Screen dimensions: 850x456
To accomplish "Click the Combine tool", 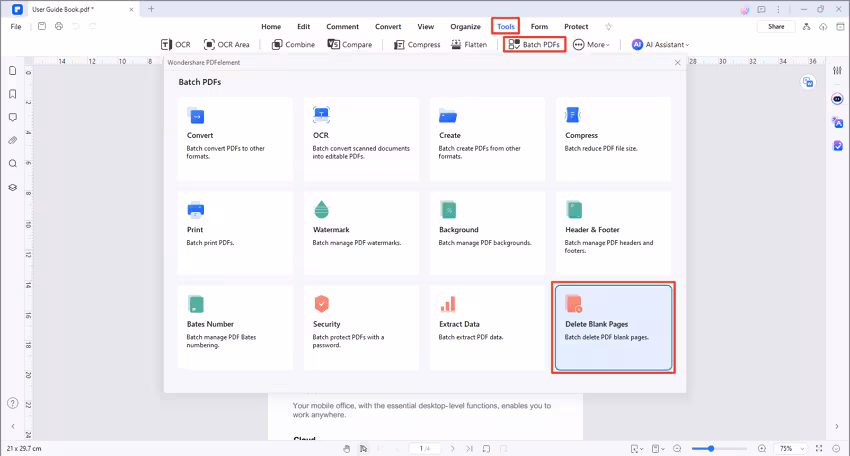I will click(293, 44).
